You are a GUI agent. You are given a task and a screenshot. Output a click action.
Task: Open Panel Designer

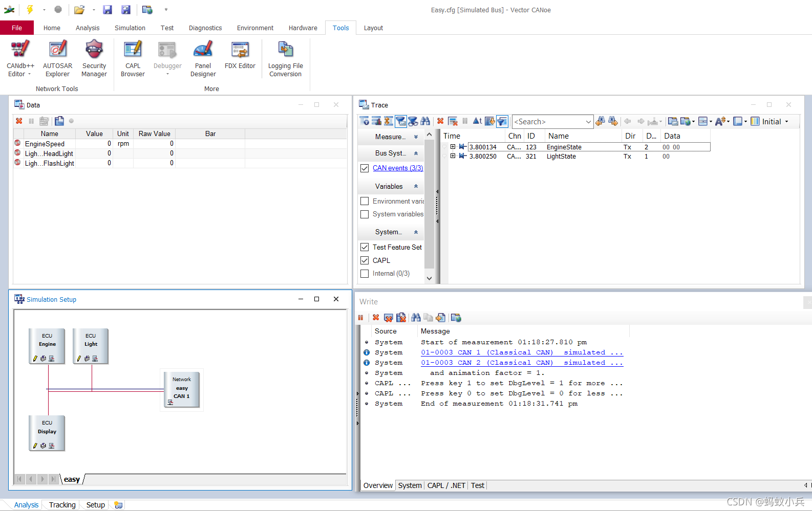[x=203, y=59]
